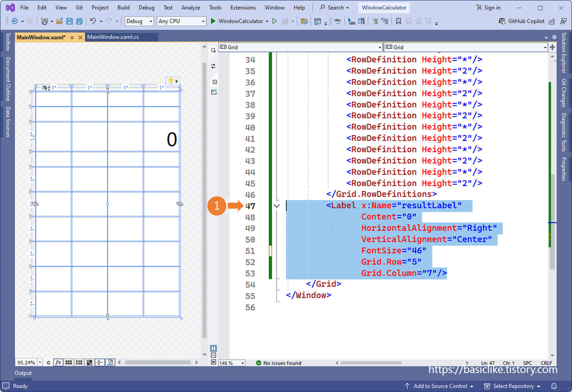Open the Data Sources side panel
This screenshot has width=572, height=392.
click(8, 122)
